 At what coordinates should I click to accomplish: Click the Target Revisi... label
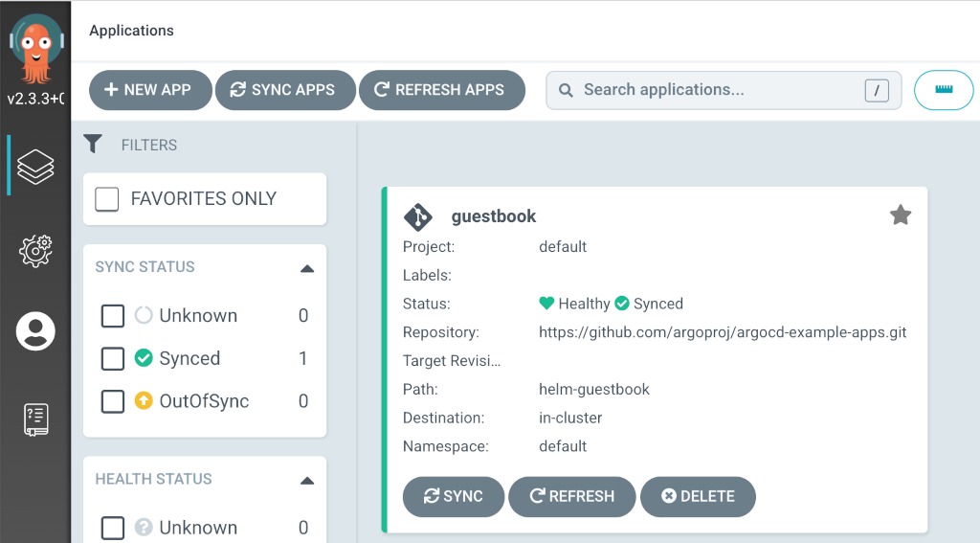tap(452, 361)
